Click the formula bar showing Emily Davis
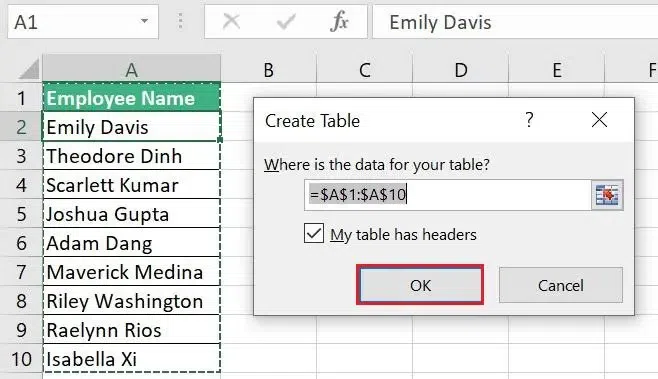Screen dimensions: 658x379 [x=515, y=22]
